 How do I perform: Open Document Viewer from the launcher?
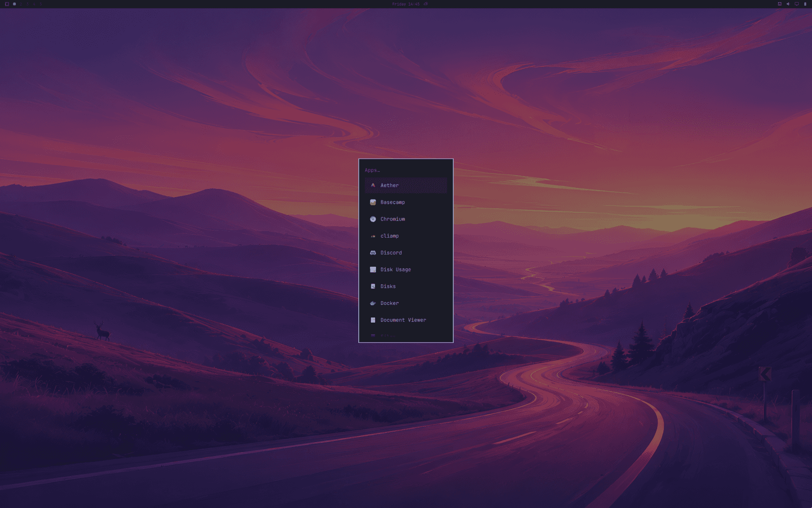[x=406, y=320]
